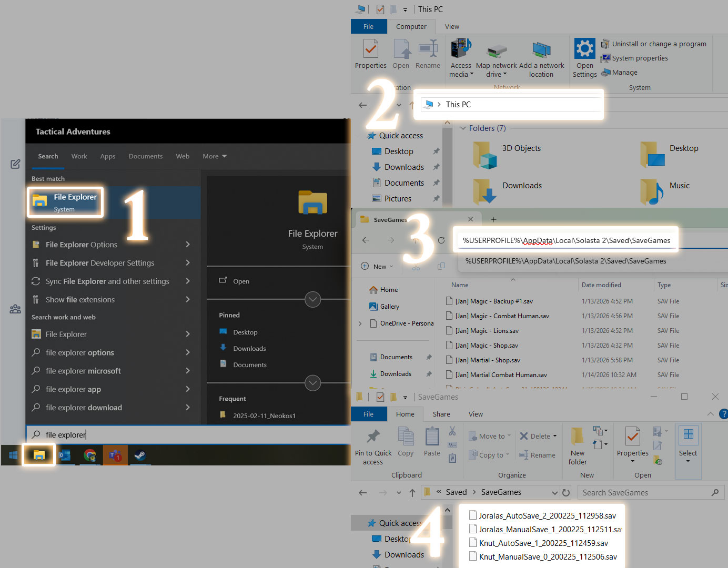Image resolution: width=728 pixels, height=568 pixels.
Task: Click the Steam icon in taskbar
Action: point(140,455)
